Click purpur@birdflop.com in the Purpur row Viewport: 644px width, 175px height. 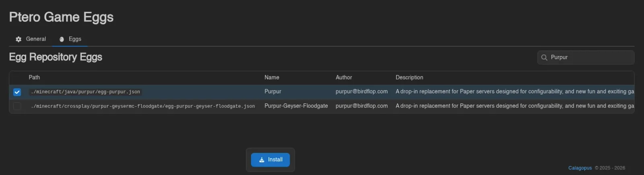pyautogui.click(x=362, y=92)
